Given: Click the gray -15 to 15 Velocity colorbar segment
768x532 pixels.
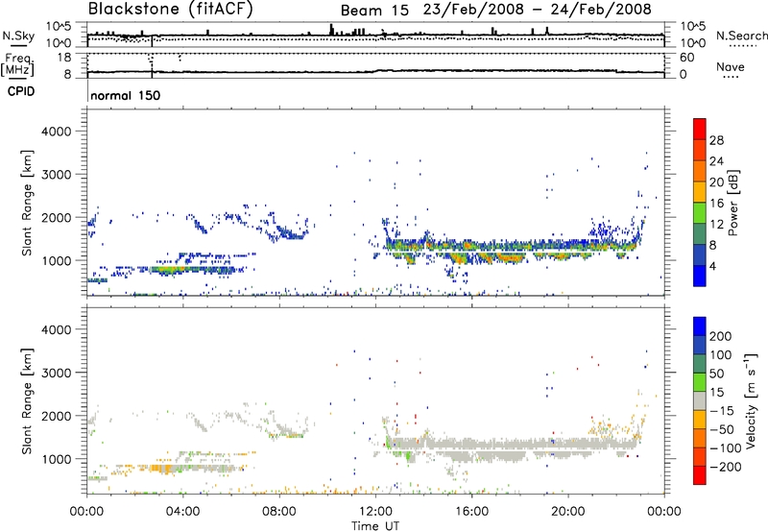Looking at the screenshot, I should [700, 400].
